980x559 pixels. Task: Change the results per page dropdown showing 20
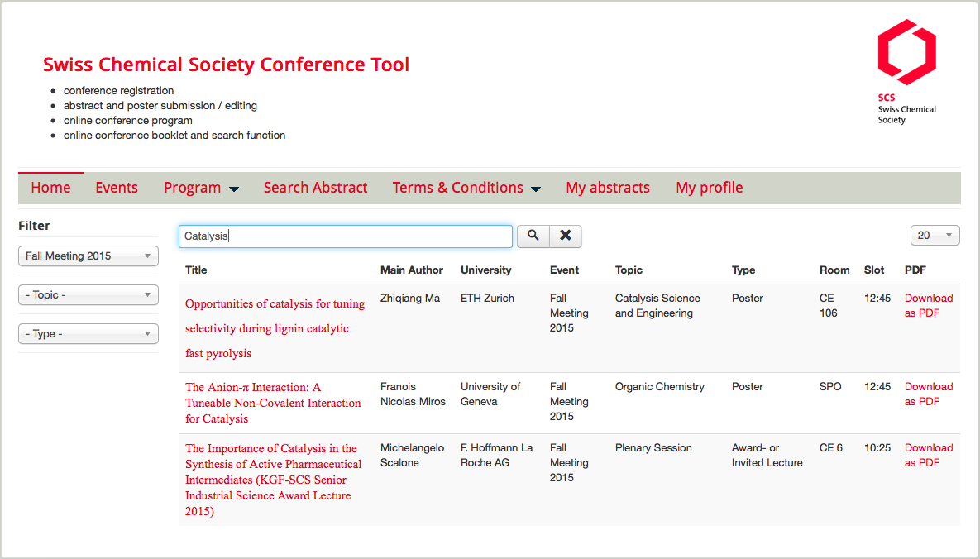tap(935, 236)
